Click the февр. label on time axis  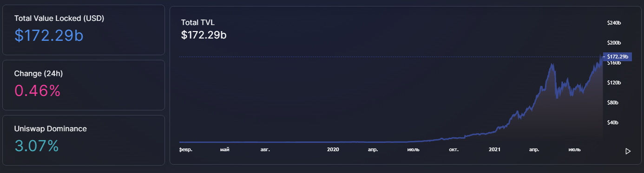click(186, 149)
